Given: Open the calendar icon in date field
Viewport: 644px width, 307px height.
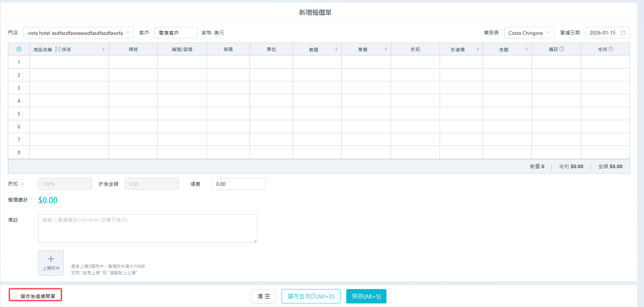Looking at the screenshot, I should (x=623, y=33).
